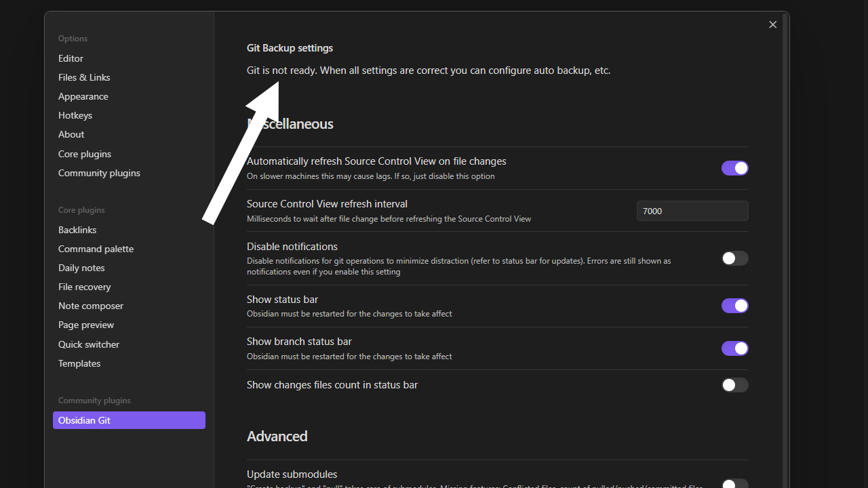
Task: Open Daily notes plugin settings
Action: pos(81,268)
